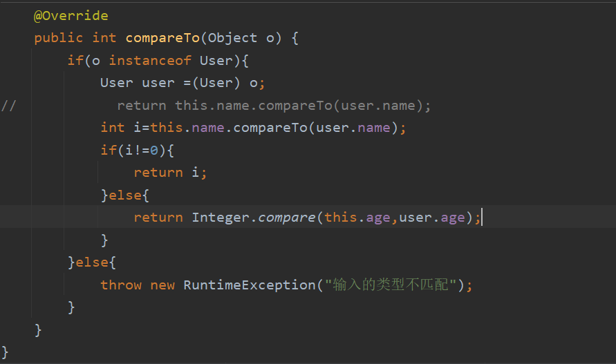Screen dimensions: 616x364
Task: Click the '//' comment marker
Action: click(9, 106)
